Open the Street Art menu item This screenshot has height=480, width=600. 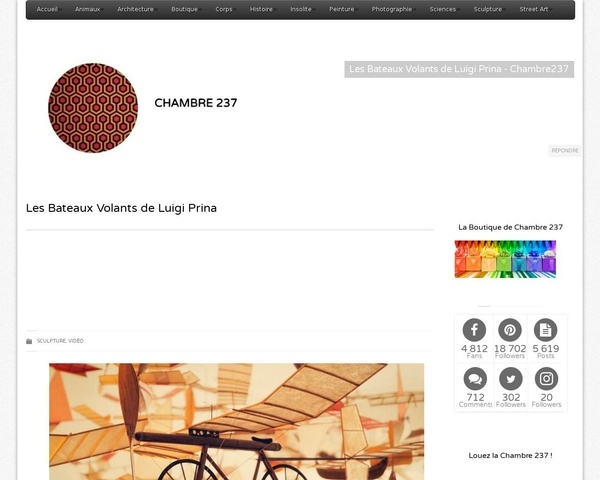coord(534,9)
